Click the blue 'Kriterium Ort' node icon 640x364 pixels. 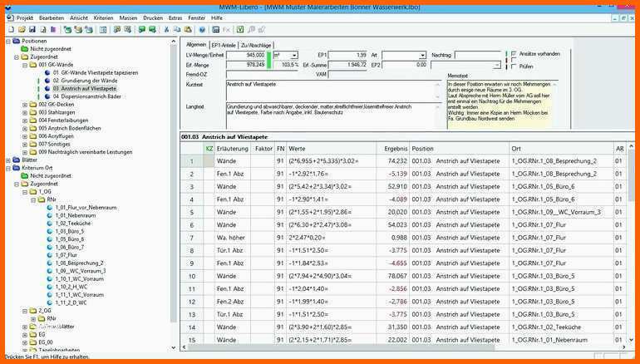tap(17, 168)
